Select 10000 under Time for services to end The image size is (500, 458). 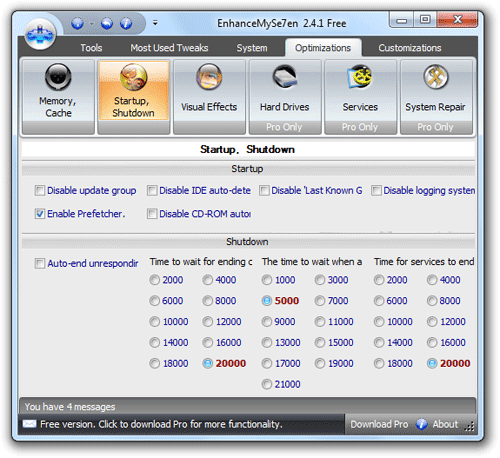379,322
